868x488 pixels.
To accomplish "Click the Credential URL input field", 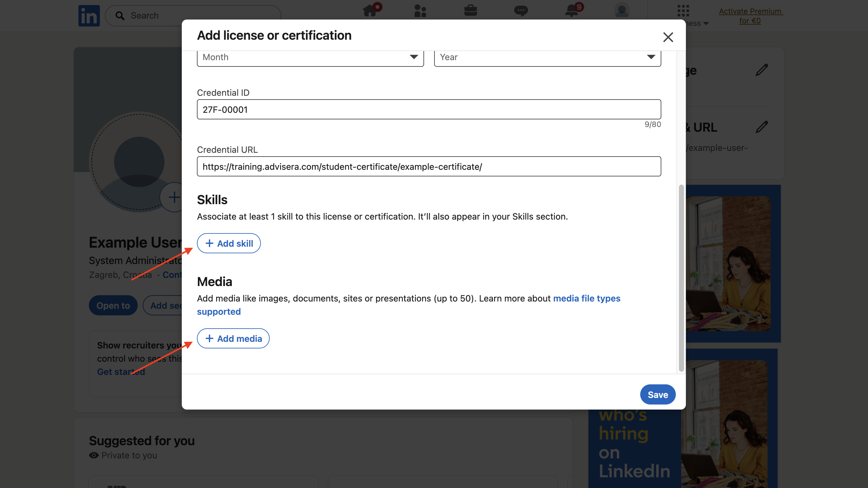I will click(x=429, y=166).
